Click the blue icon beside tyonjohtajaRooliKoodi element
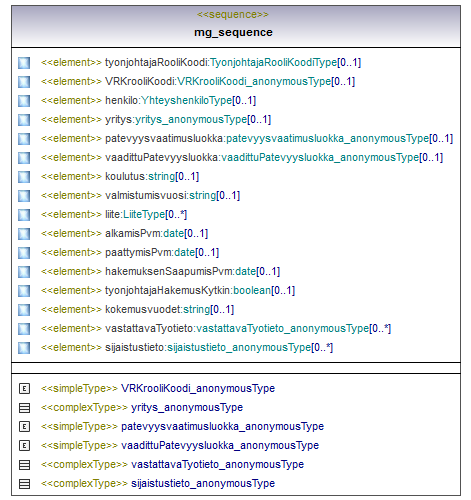Screen dimensions: 471x500 (x=24, y=63)
